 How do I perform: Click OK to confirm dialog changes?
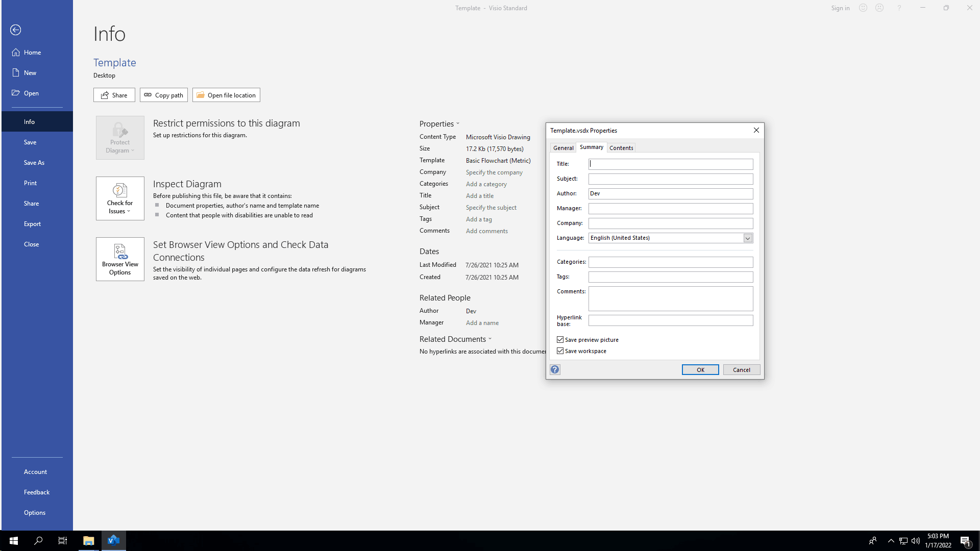(x=700, y=369)
